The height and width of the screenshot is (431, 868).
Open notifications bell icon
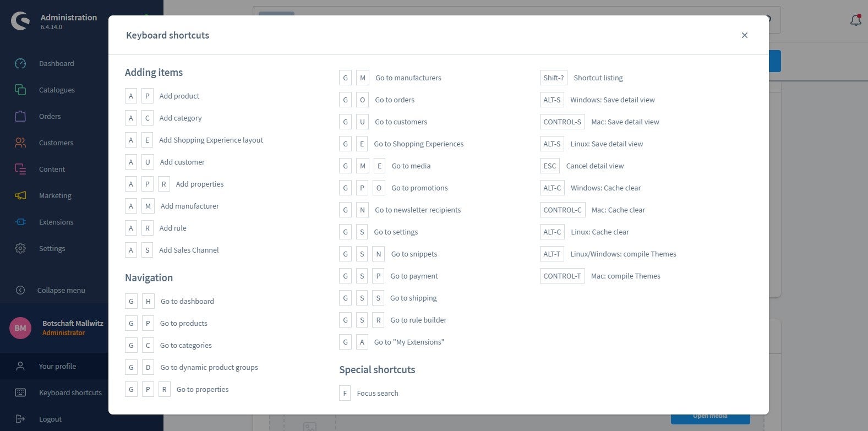855,20
